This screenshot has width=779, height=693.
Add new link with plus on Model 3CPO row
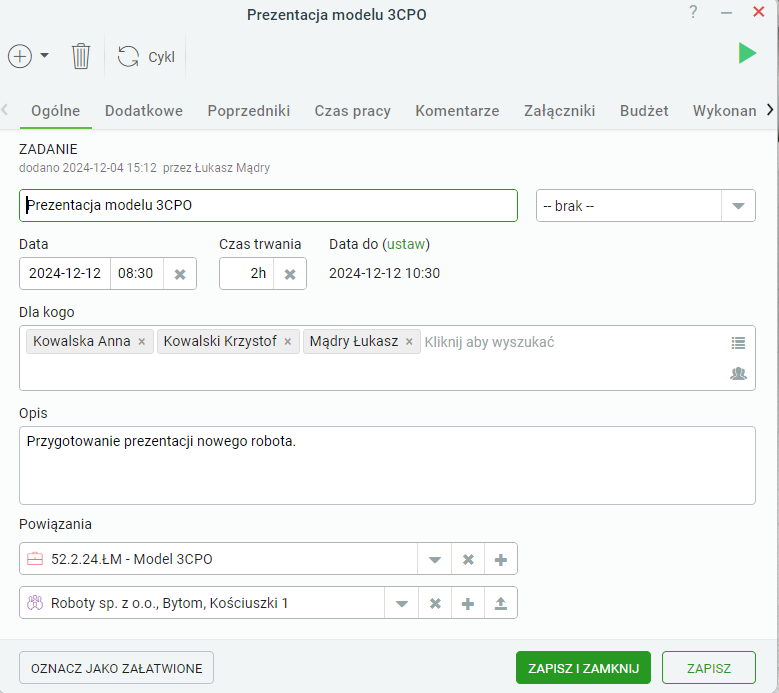point(501,559)
